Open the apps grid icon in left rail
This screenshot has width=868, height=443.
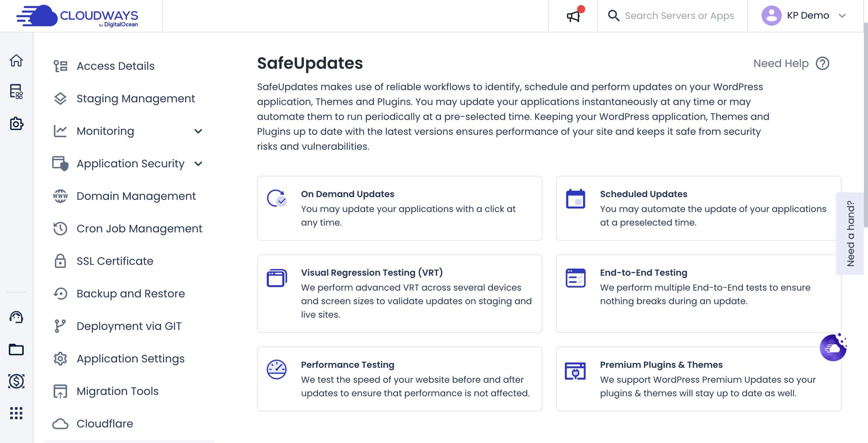click(16, 413)
